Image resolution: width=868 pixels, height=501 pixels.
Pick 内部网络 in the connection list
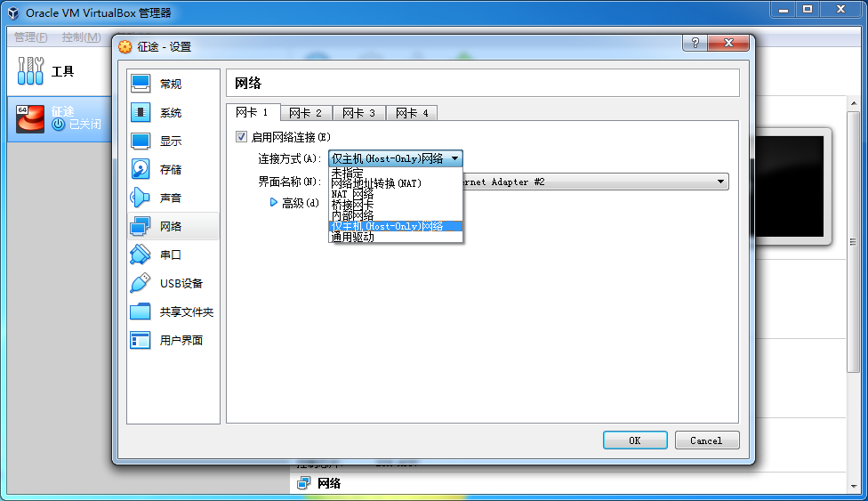(x=352, y=215)
